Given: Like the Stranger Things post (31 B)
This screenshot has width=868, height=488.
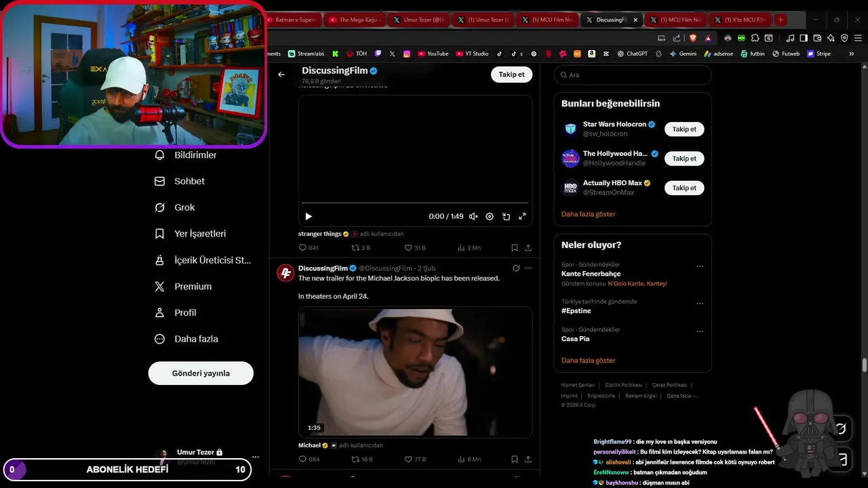Looking at the screenshot, I should [415, 248].
